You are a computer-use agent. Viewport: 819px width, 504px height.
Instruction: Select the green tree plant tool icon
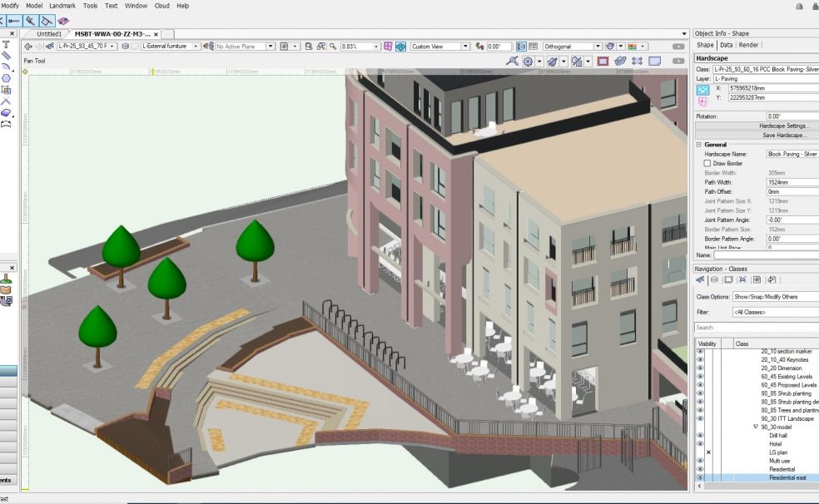tap(6, 279)
